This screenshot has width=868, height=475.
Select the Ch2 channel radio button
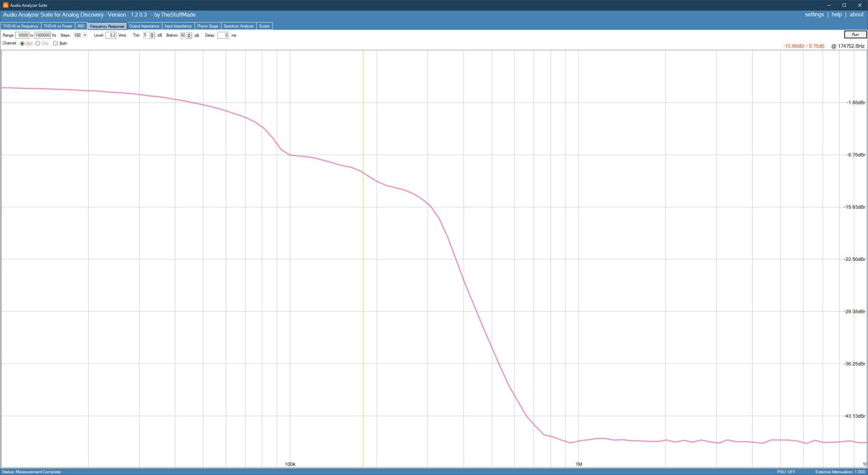pos(38,43)
